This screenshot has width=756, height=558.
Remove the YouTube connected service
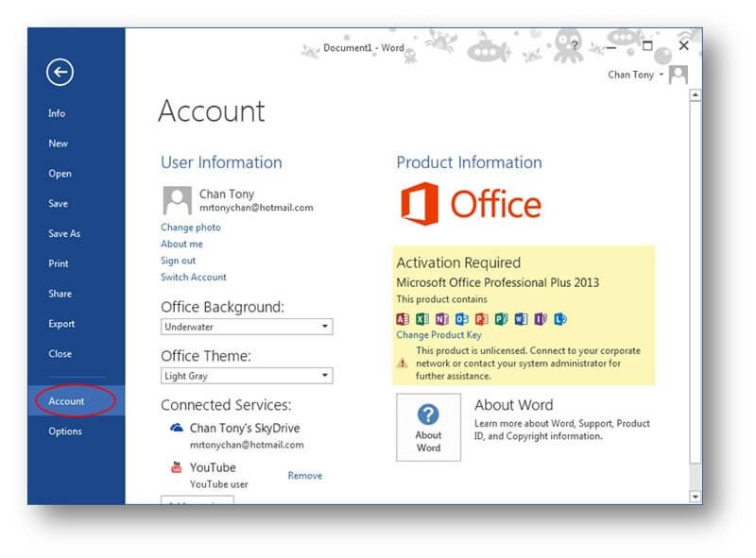304,476
